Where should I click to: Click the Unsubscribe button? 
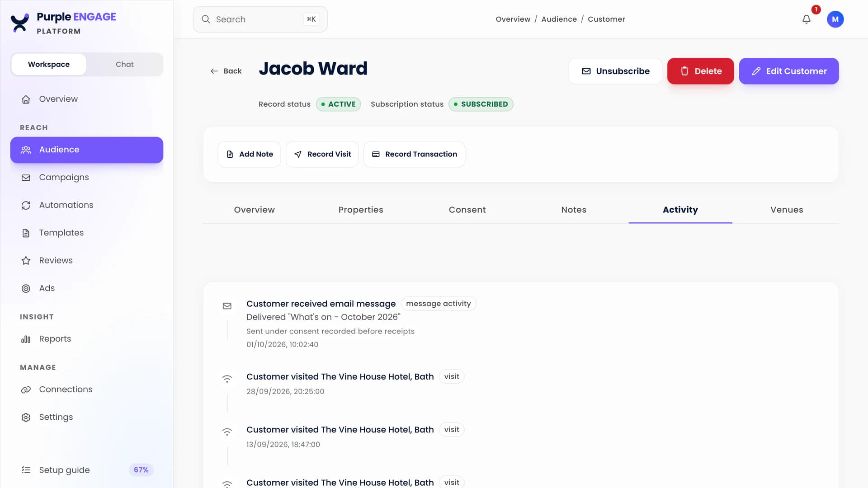[x=615, y=71]
